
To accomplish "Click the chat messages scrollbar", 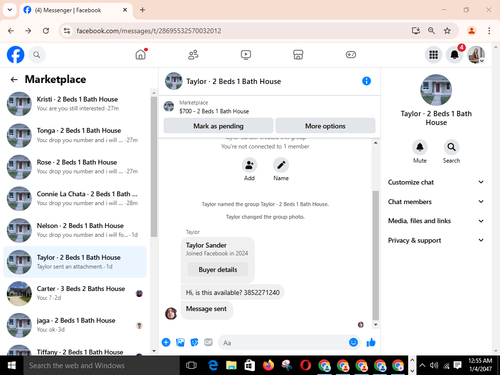I will coord(376,255).
